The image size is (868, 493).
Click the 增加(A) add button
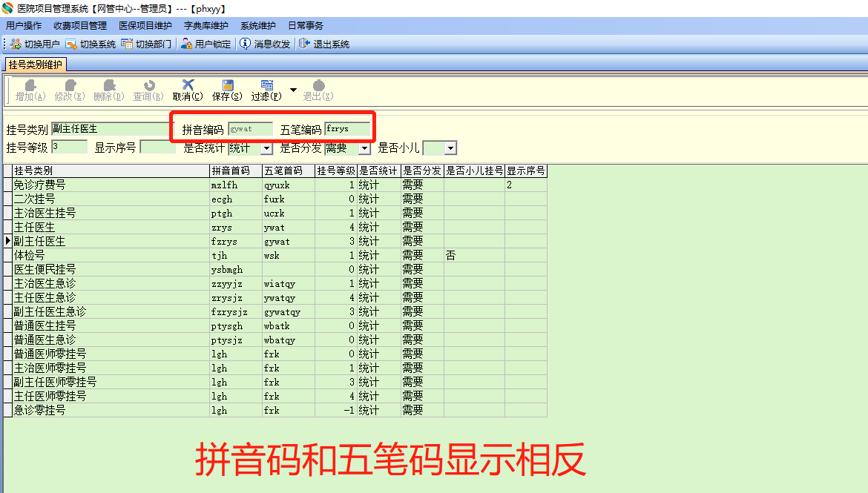click(x=30, y=90)
